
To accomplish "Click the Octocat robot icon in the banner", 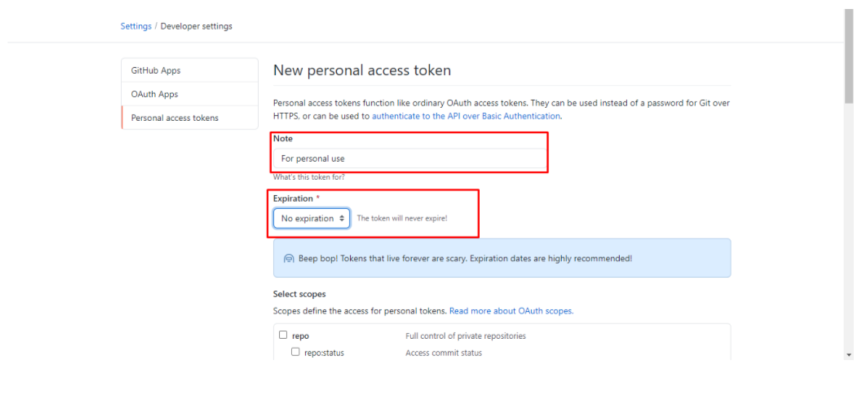I will click(289, 258).
